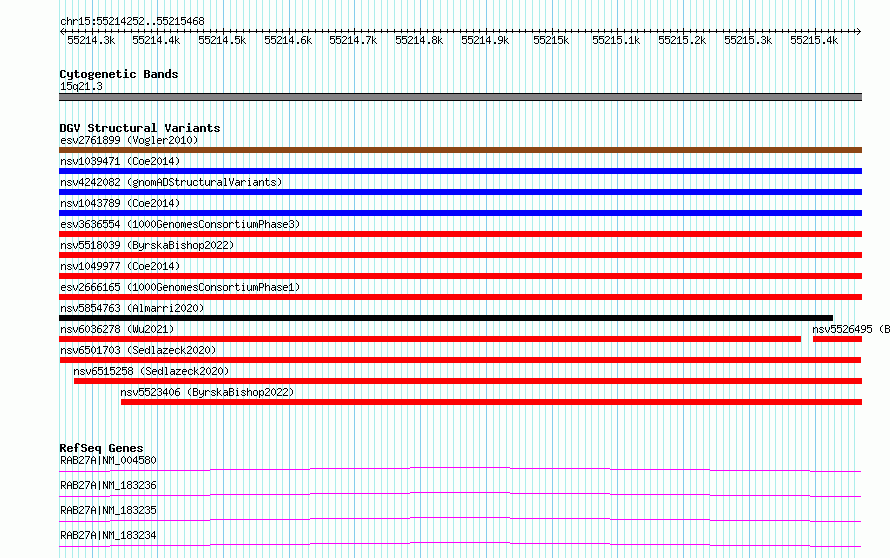Click the Cytogenetic Bands track title
The image size is (890, 558).
tap(119, 74)
